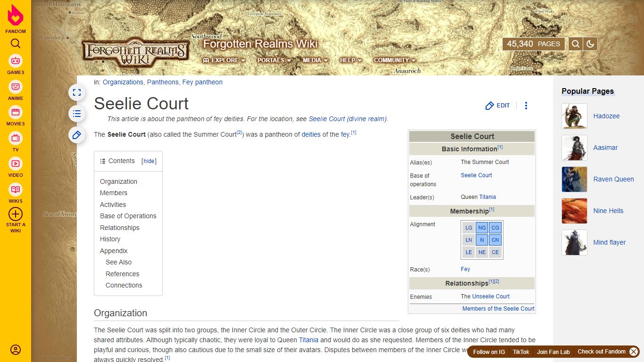This screenshot has width=644, height=362.
Task: Jump to Relationships in Contents
Action: (119, 228)
